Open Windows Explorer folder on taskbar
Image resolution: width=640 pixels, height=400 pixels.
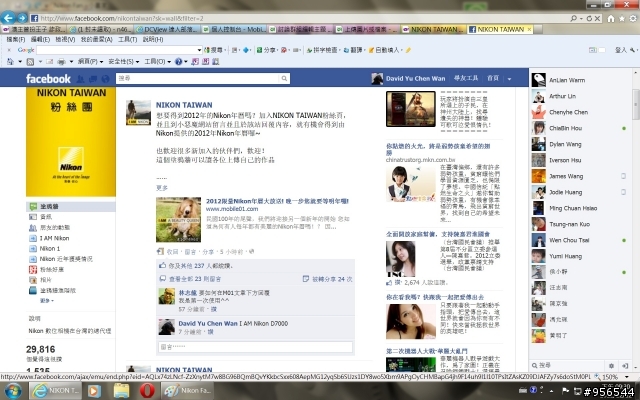[121, 391]
